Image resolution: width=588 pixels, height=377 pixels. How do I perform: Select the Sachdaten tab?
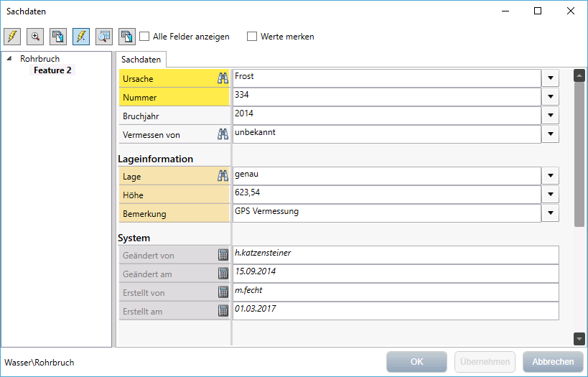coord(141,60)
